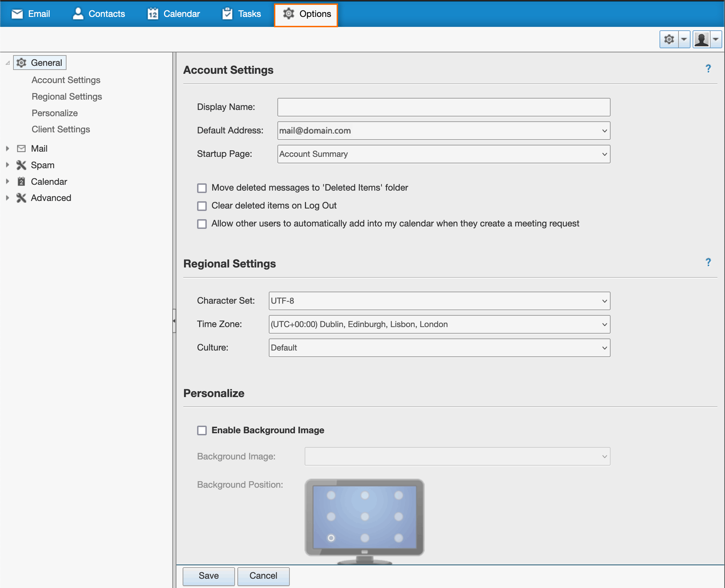
Task: Select top-right background position
Action: click(399, 495)
